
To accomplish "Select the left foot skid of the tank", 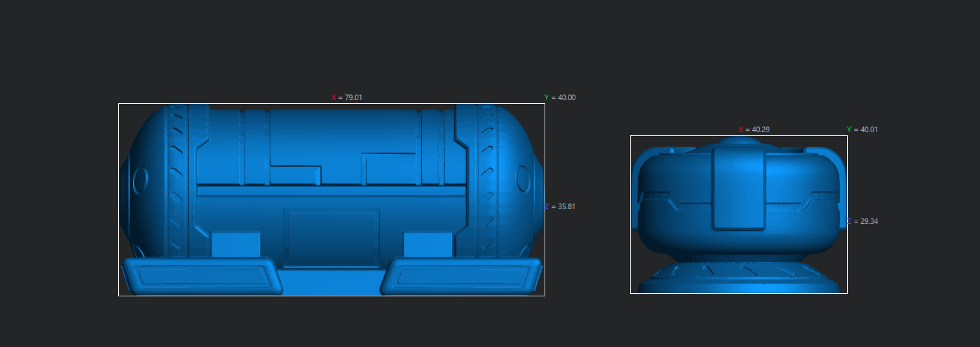I will point(200,276).
